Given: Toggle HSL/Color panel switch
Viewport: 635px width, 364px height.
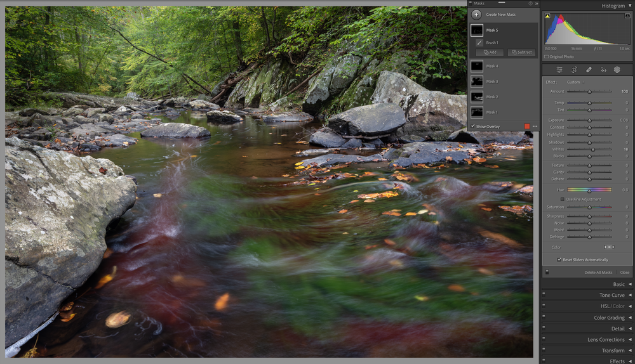Looking at the screenshot, I should coord(544,306).
